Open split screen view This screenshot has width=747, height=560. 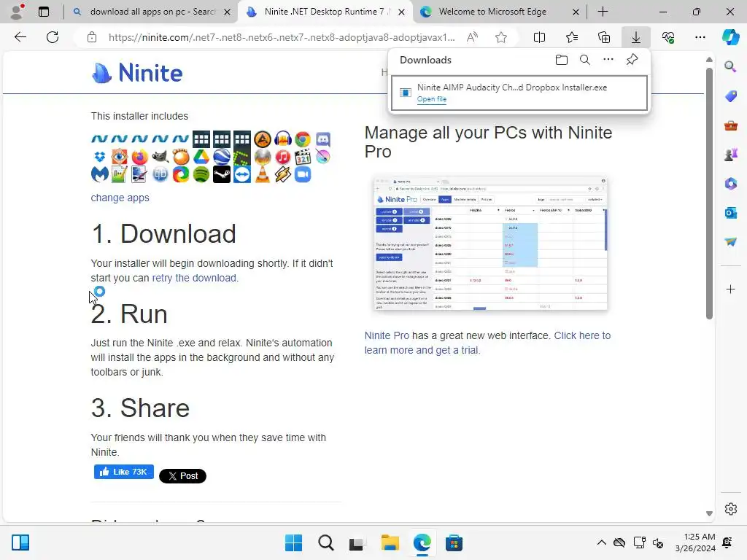point(539,37)
